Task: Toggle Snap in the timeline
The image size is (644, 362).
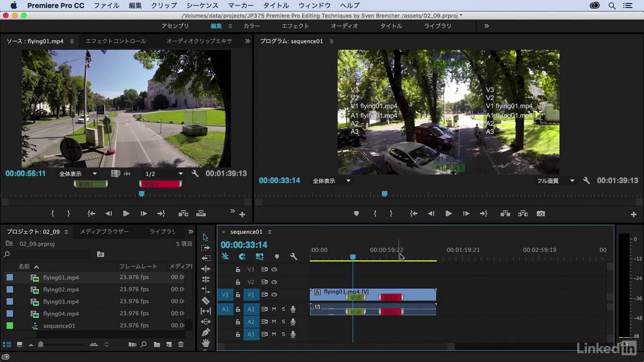Action: [242, 256]
